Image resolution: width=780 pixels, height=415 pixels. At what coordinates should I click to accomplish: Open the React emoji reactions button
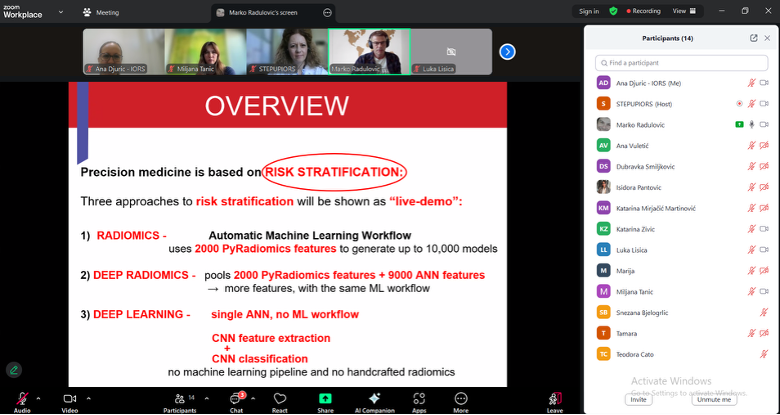pyautogui.click(x=280, y=398)
